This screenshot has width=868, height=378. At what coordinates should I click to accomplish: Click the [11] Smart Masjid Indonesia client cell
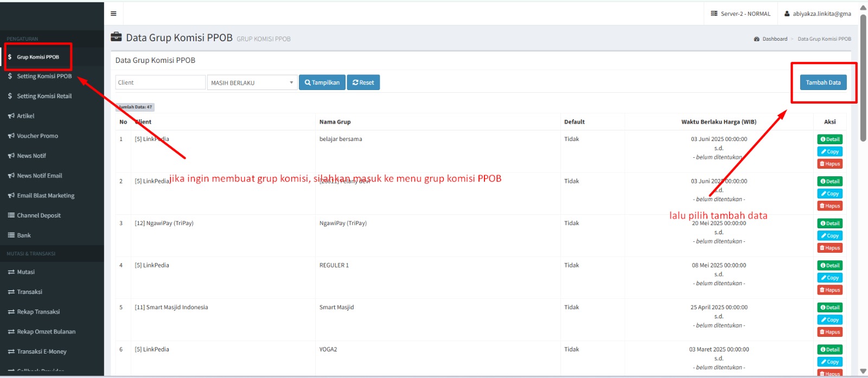(171, 307)
